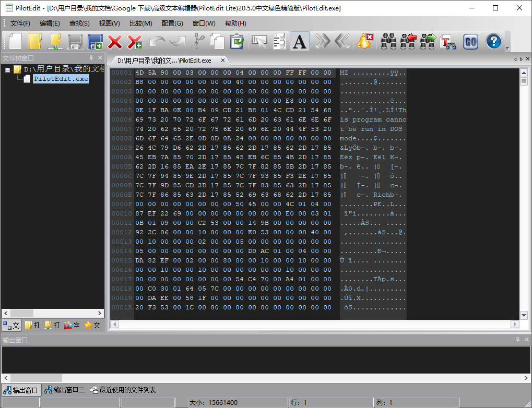532x408 pixels.
Task: Click the bell bookmark icon
Action: [364, 42]
